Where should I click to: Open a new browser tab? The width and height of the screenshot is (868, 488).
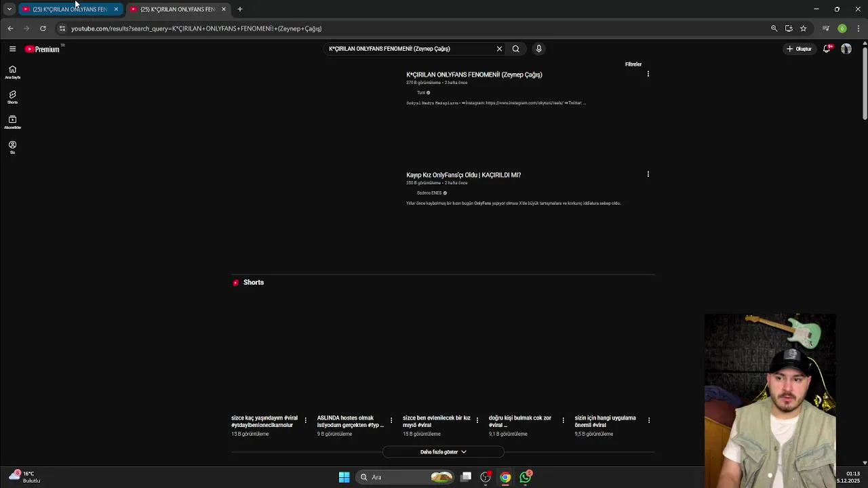(x=239, y=9)
